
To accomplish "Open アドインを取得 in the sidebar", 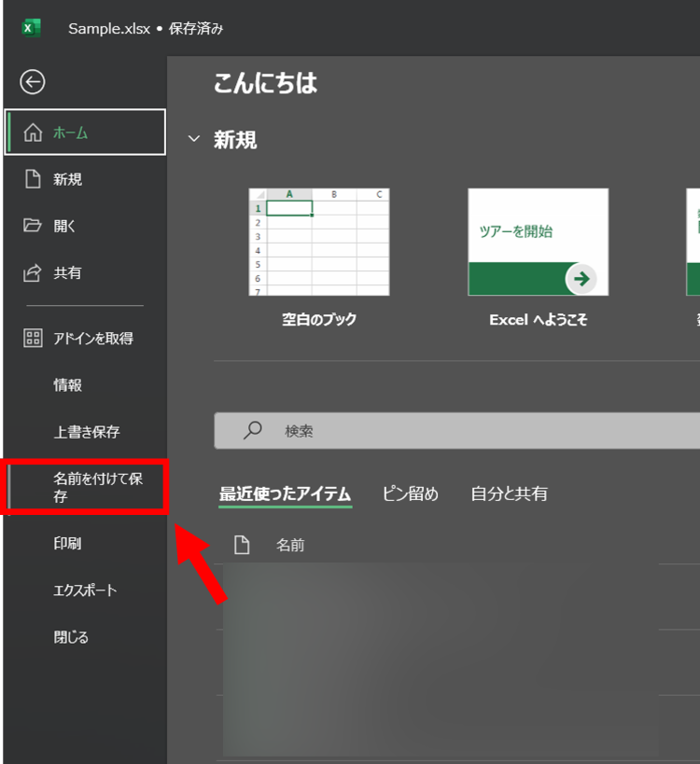I will pyautogui.click(x=85, y=338).
